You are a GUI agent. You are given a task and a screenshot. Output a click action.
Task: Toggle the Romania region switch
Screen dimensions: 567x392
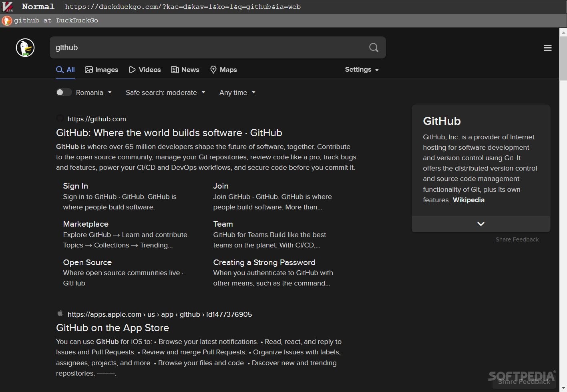click(64, 92)
